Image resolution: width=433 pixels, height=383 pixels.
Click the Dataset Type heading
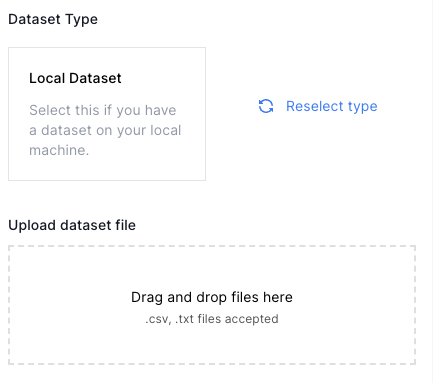click(x=53, y=19)
